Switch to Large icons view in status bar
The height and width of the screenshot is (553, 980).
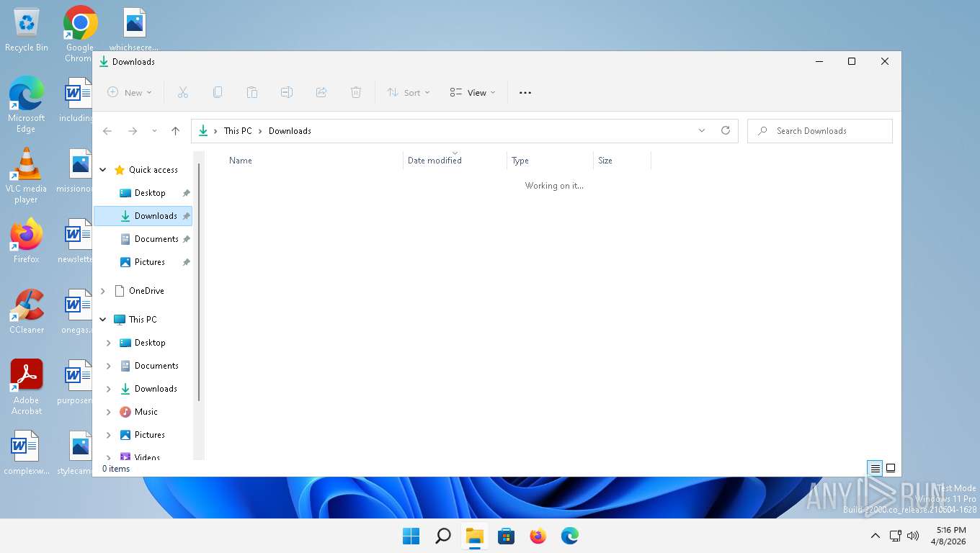point(891,468)
